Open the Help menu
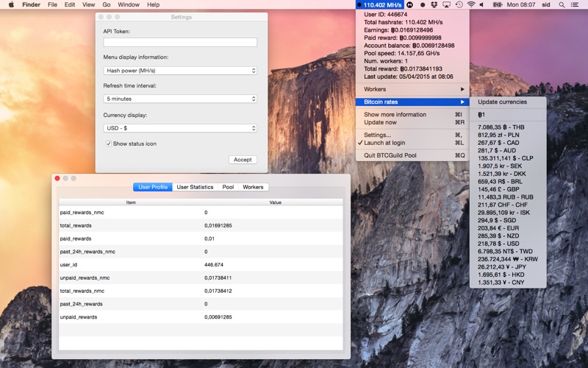 pos(153,4)
